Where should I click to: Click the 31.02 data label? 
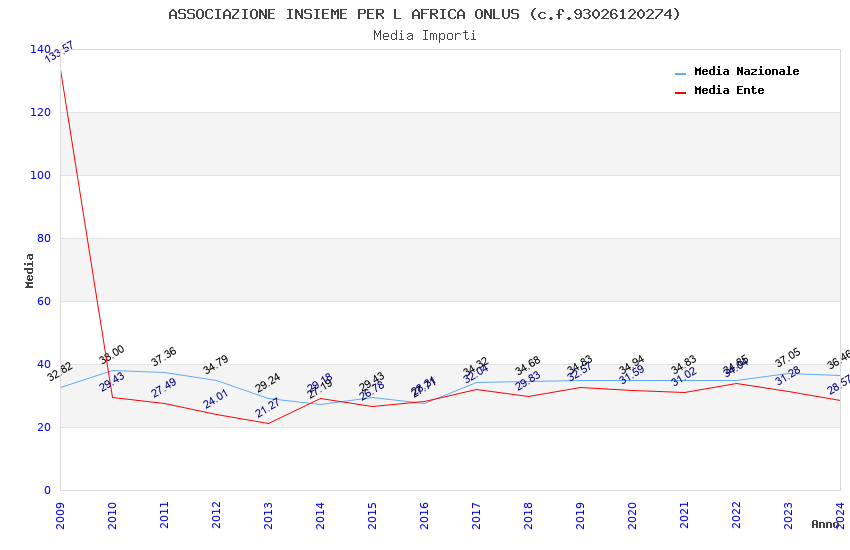[684, 377]
